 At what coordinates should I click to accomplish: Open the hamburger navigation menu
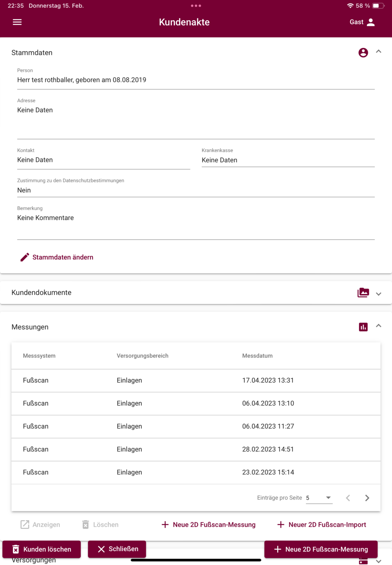17,22
